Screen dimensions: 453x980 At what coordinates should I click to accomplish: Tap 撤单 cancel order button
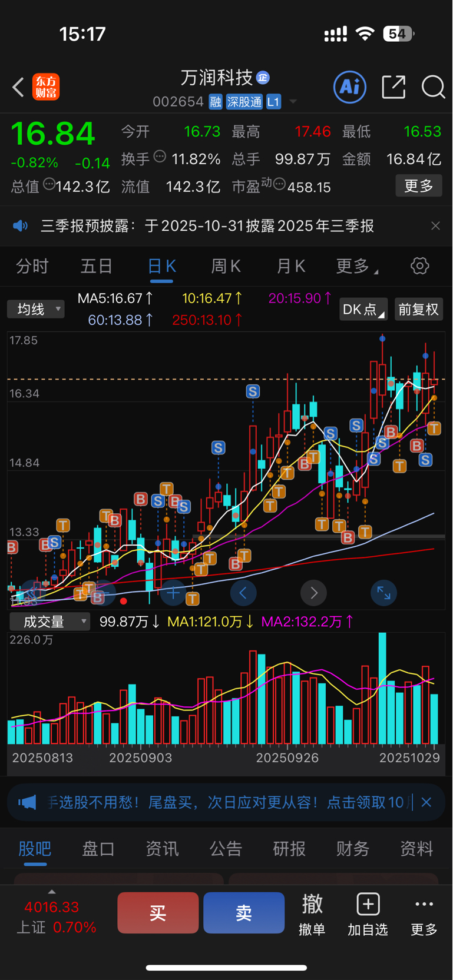tap(312, 915)
